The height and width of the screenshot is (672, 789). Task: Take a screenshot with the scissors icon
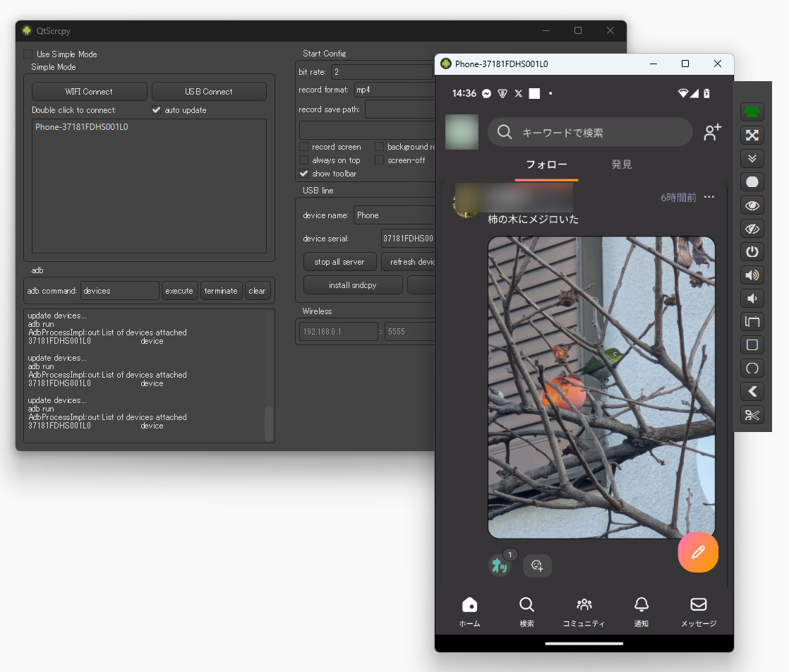(752, 415)
